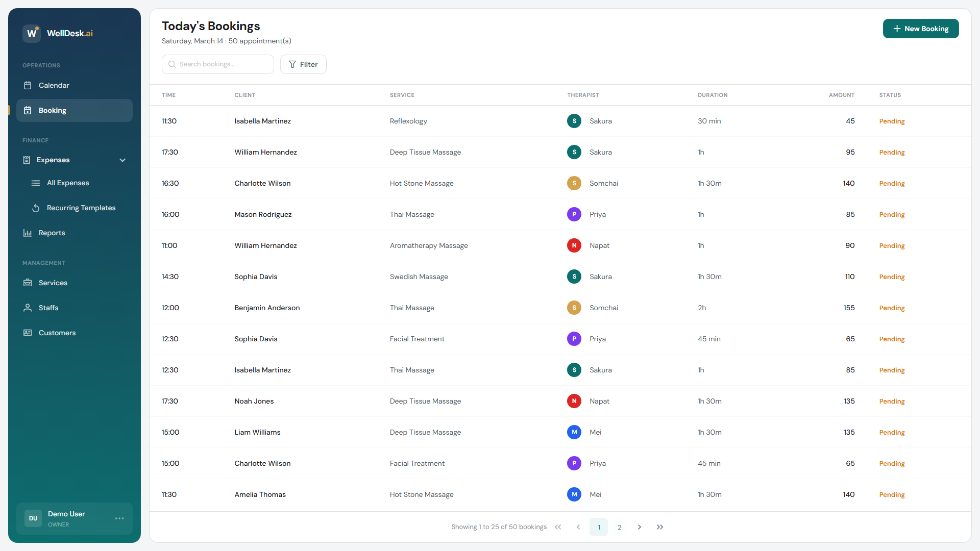Open Customers via the ID card icon
Image resolution: width=980 pixels, height=551 pixels.
(x=28, y=333)
